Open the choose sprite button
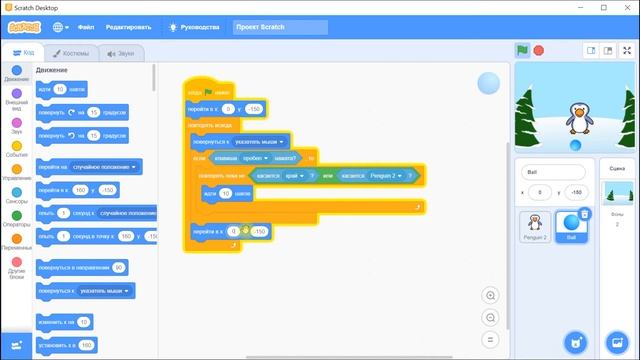The image size is (640, 360). pyautogui.click(x=576, y=342)
